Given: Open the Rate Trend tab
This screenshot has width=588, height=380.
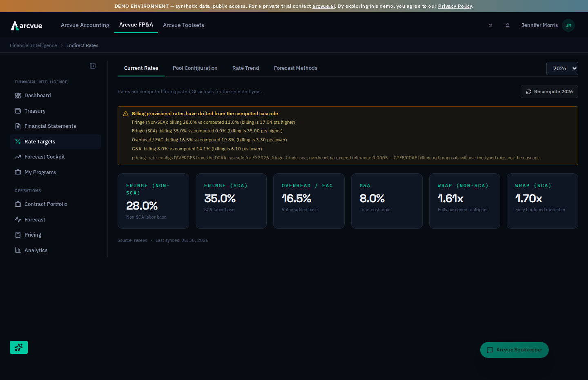Looking at the screenshot, I should click(246, 68).
